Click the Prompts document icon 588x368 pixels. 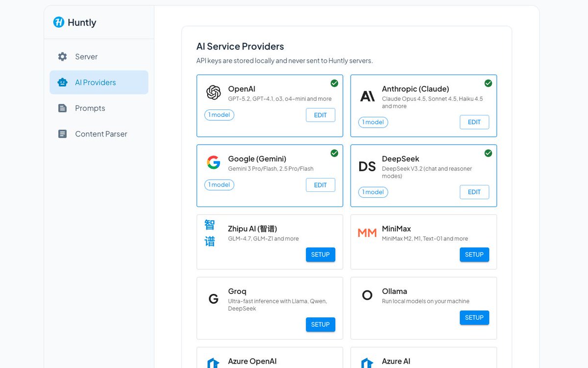(62, 108)
